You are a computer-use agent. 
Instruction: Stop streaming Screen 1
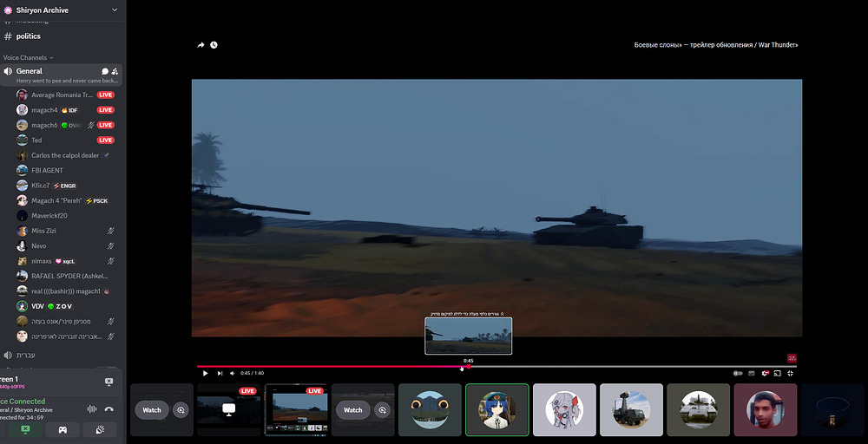click(108, 382)
